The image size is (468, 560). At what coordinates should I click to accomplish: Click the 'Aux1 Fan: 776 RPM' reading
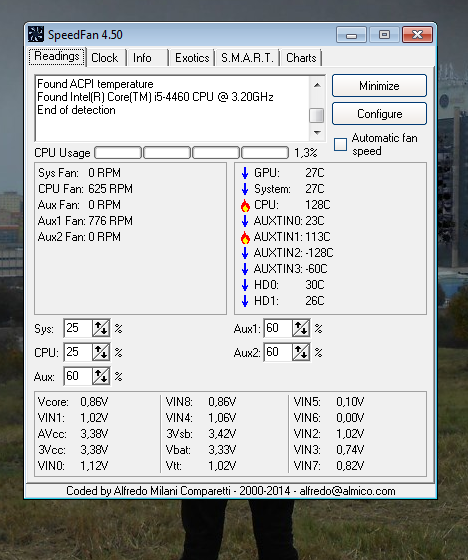(85, 221)
